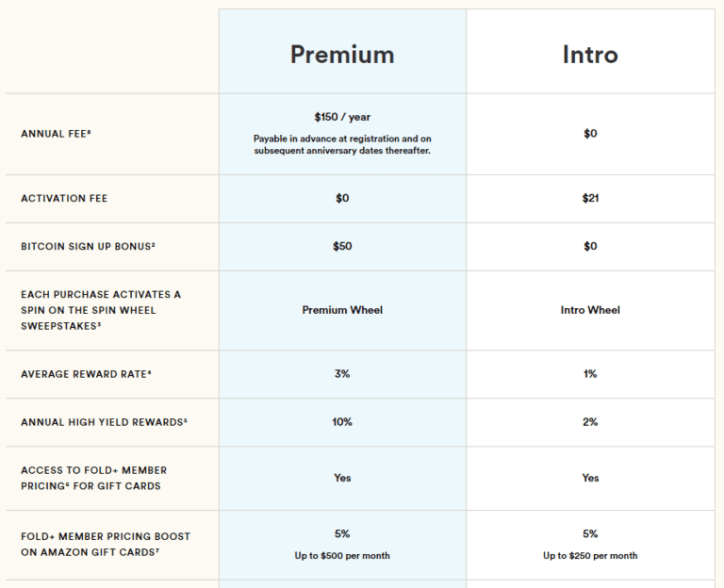This screenshot has height=588, width=724.
Task: Click the Intro Wheel cell
Action: pos(590,310)
